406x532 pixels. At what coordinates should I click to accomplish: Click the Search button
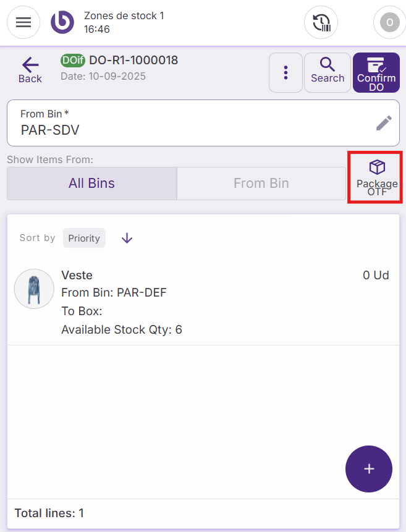(x=328, y=72)
